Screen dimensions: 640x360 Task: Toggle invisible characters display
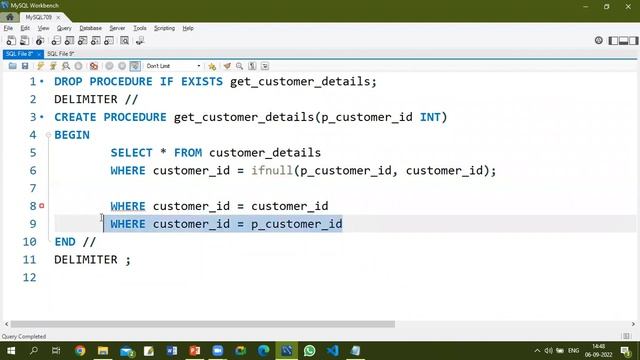[252, 66]
